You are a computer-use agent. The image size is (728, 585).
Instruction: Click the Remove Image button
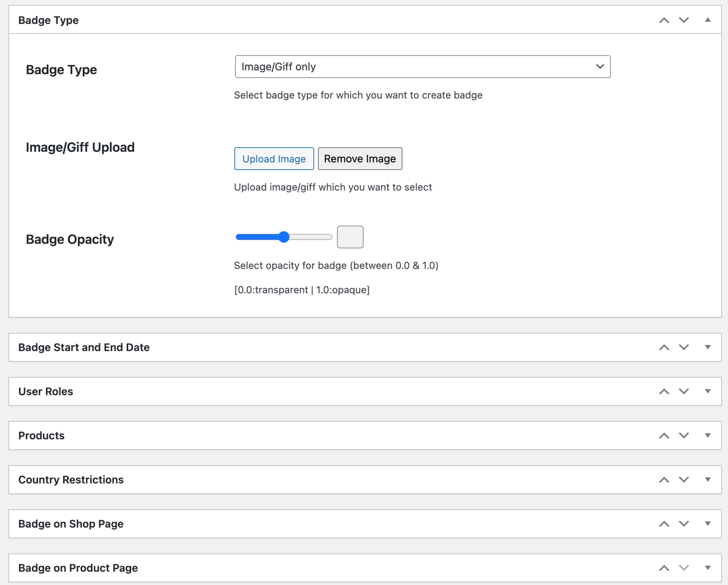point(360,158)
